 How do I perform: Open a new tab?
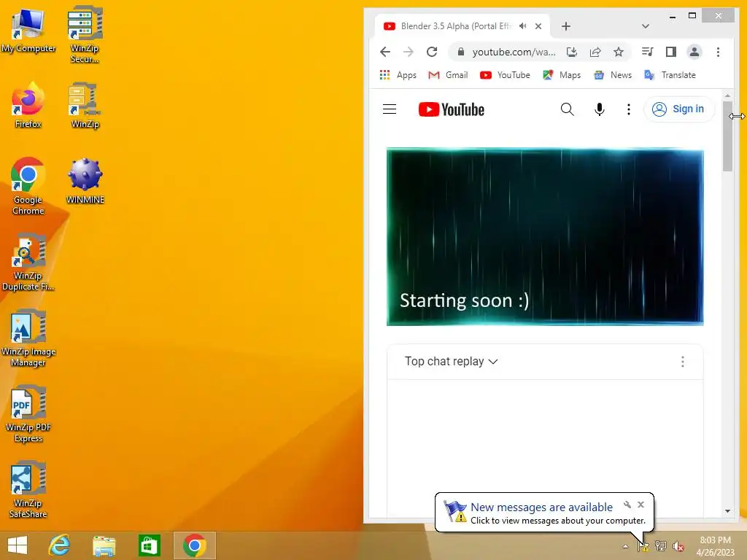point(566,26)
